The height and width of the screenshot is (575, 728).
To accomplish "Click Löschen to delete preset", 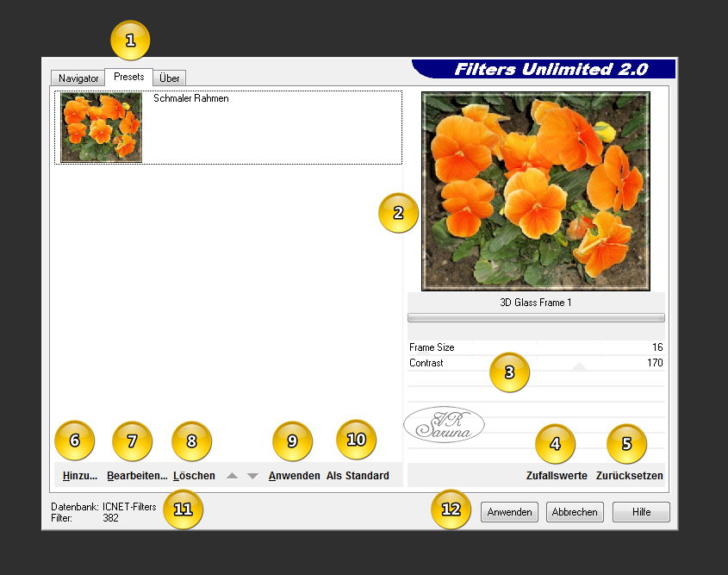I will click(x=194, y=476).
